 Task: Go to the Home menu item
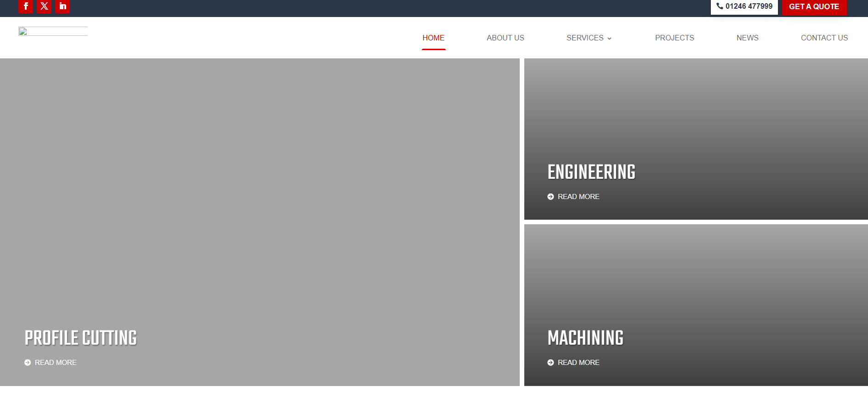coord(433,38)
